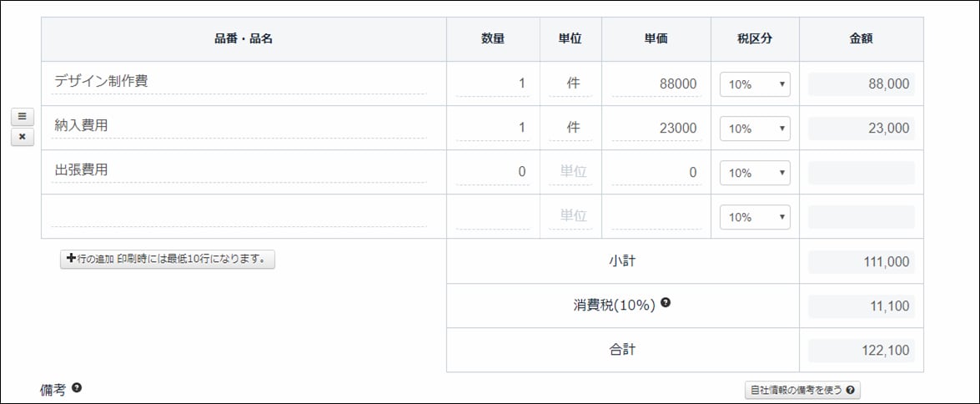Click unit price field showing 23000
The height and width of the screenshot is (404, 980).
click(656, 129)
